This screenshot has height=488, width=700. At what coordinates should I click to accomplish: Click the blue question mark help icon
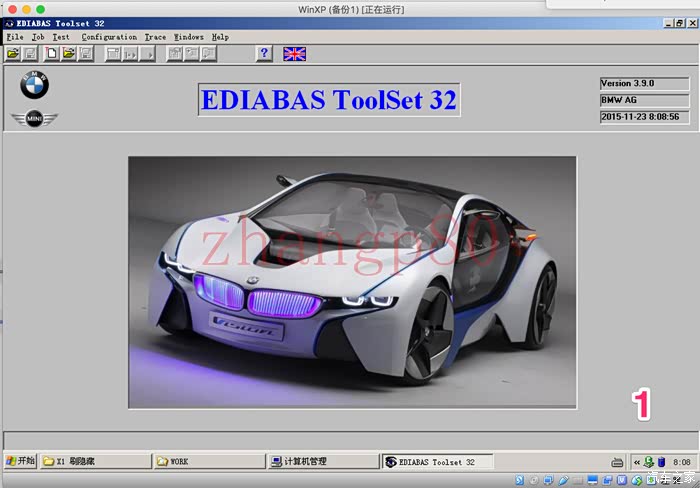264,54
